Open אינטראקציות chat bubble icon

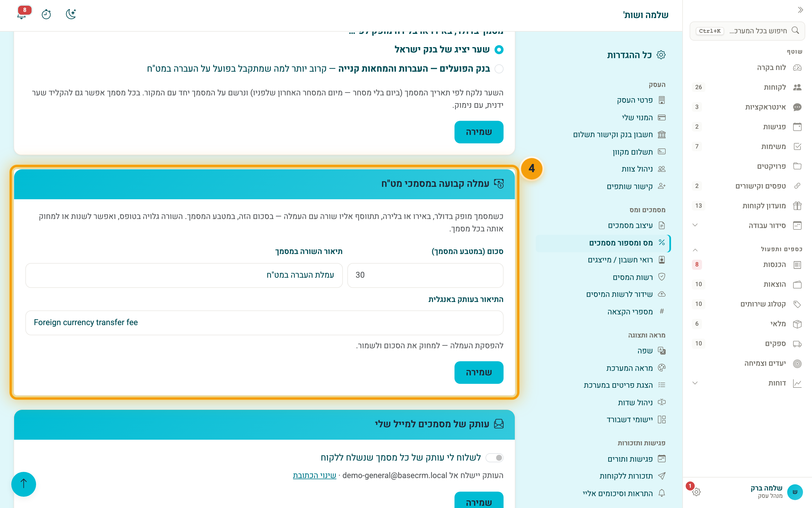[797, 107]
